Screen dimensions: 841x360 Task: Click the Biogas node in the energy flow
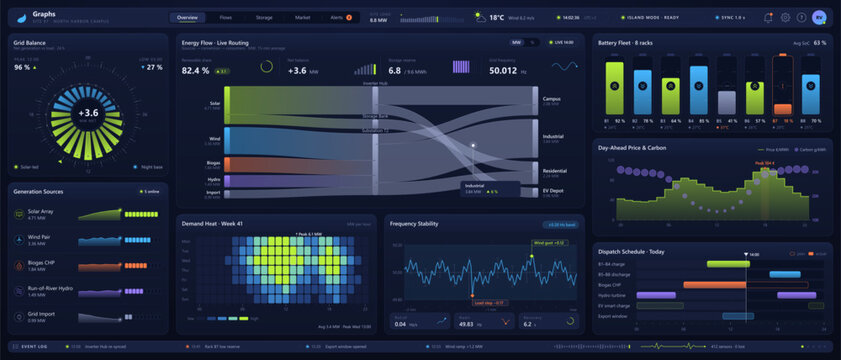[227, 164]
